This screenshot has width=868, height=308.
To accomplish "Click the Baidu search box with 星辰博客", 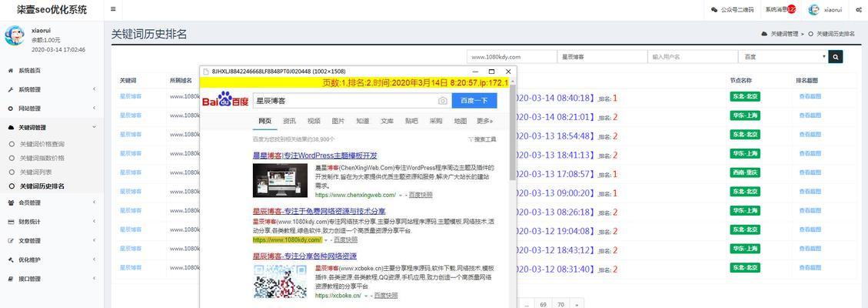I will click(x=352, y=101).
